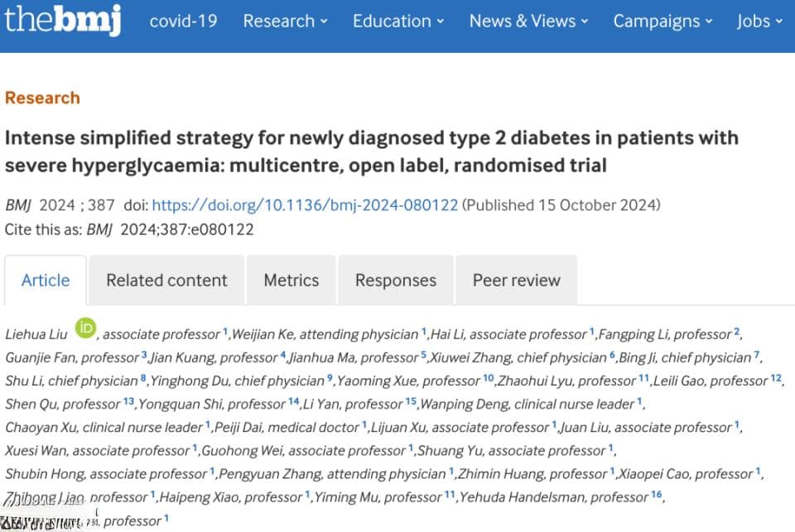Open the Metrics tab

pos(291,280)
